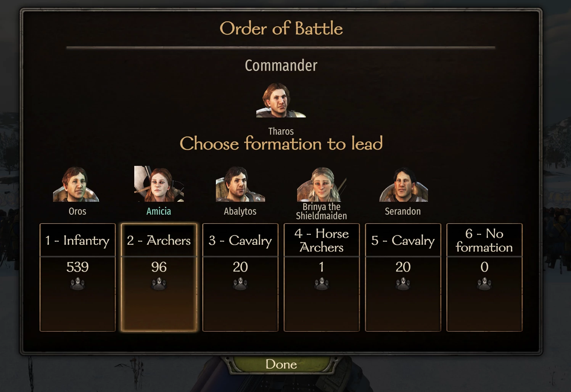This screenshot has width=571, height=392.
Task: Click Tharos commander portrait
Action: click(281, 100)
